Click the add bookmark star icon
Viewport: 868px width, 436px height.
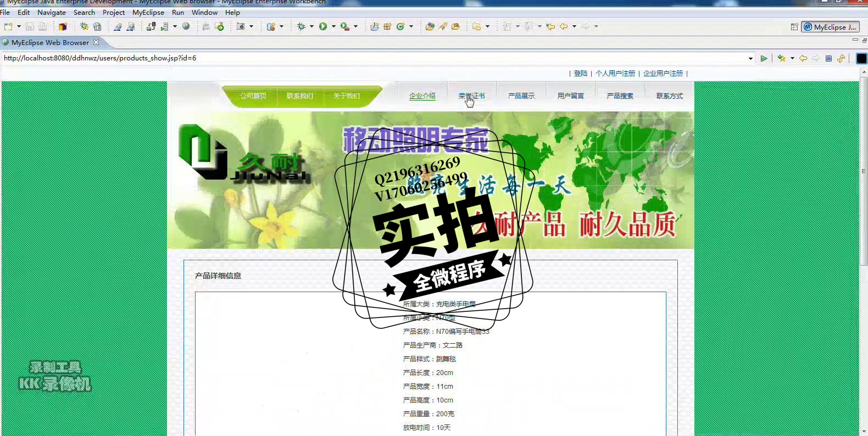(x=782, y=58)
